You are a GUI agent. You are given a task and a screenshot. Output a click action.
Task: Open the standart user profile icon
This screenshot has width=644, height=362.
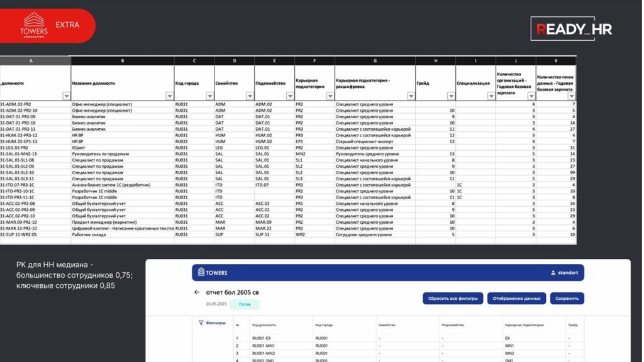[x=553, y=273]
